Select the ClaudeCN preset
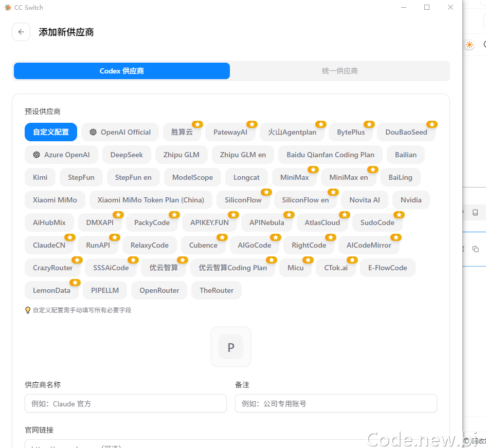The width and height of the screenshot is (486, 448). (x=49, y=245)
